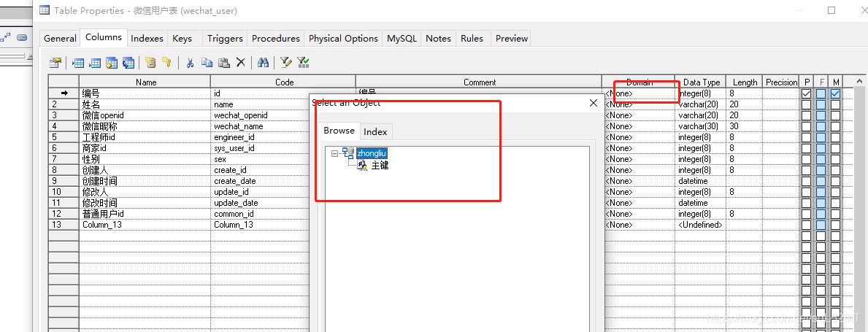
Task: Click the Add a Row toolbar icon
Action: (x=95, y=63)
